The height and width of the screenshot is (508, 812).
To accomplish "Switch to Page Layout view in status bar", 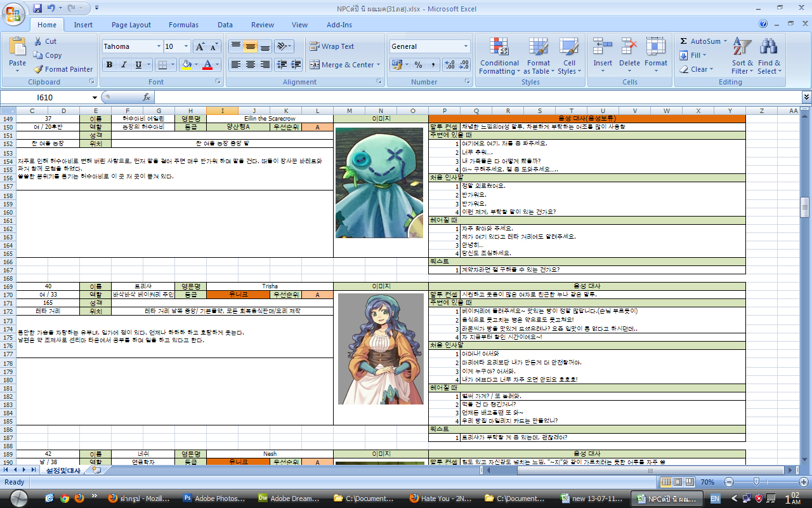I will coord(678,482).
